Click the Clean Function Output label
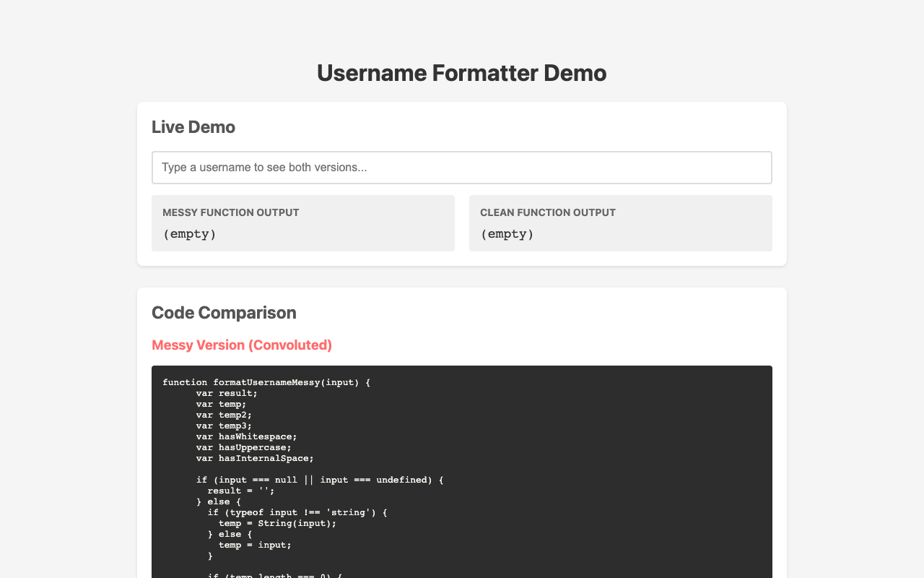The height and width of the screenshot is (578, 924). 548,212
